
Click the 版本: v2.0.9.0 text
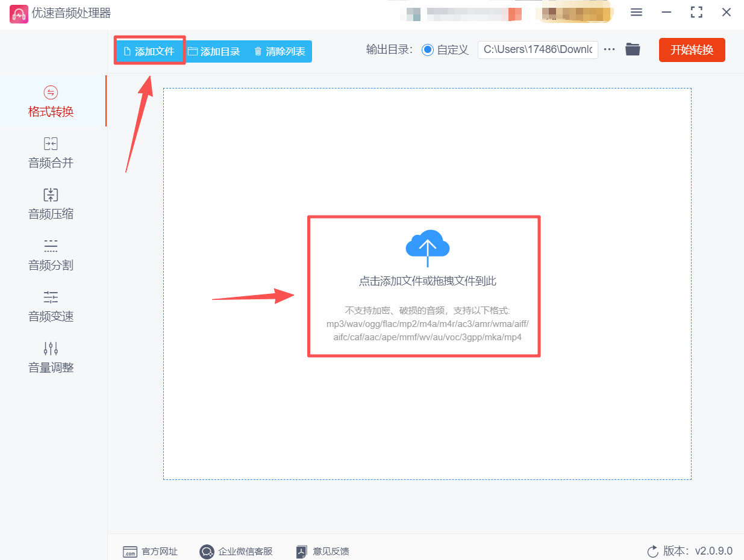pos(698,551)
